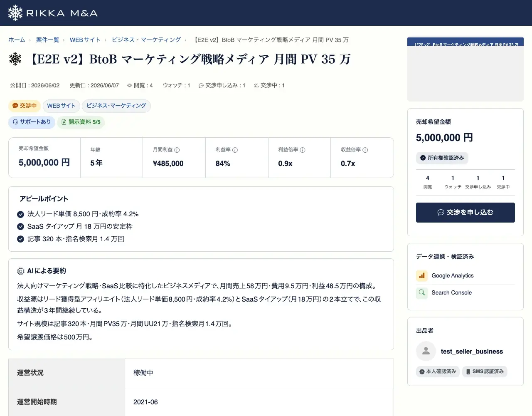Click check icon beside 法人リード単価 8,500 円
Image resolution: width=532 pixels, height=416 pixels.
(x=20, y=214)
